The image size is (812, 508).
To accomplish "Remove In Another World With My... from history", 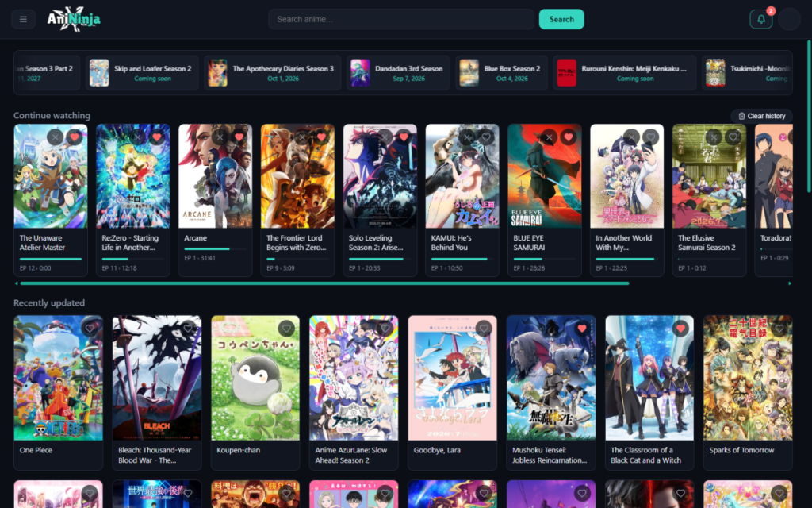I will click(631, 137).
